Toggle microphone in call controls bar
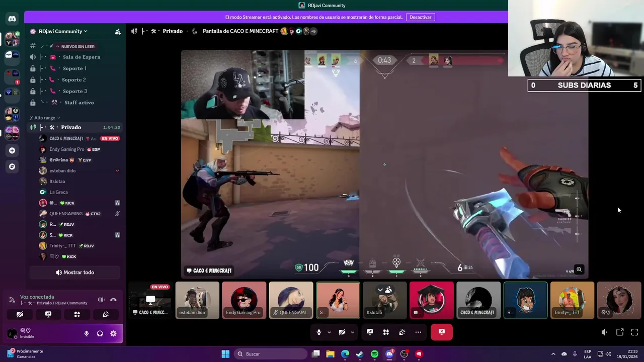 [x=318, y=332]
